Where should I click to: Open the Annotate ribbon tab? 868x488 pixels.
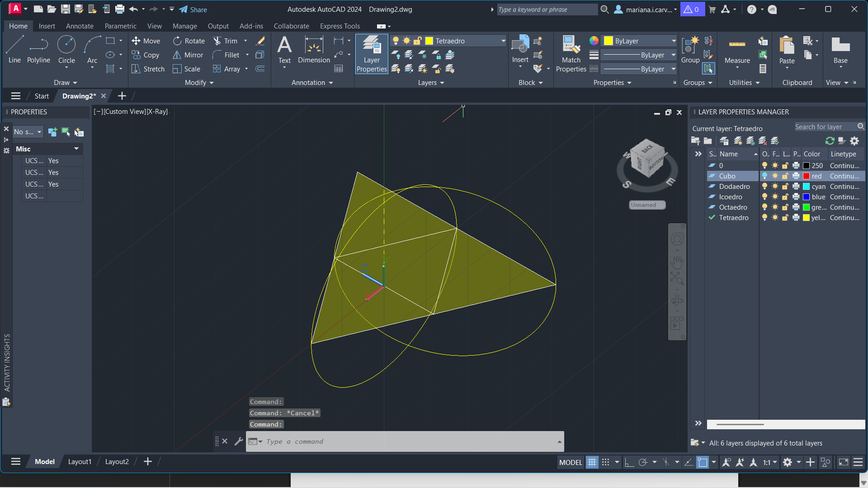click(80, 26)
